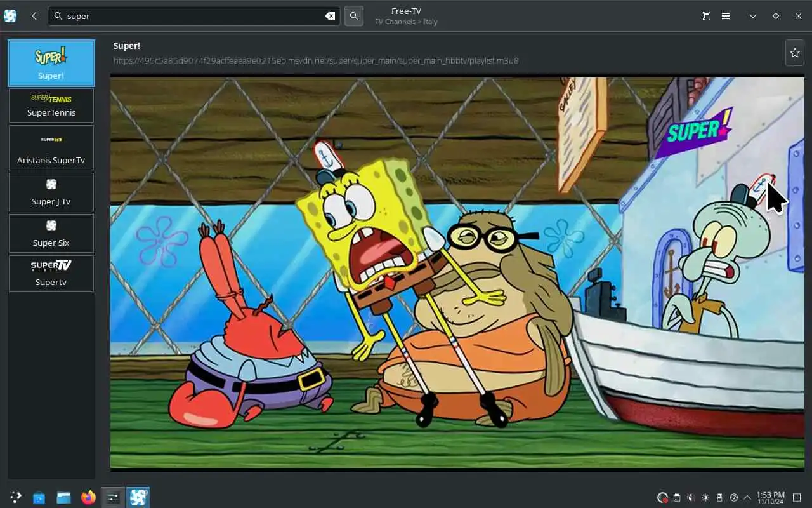Open the Supertv channel
This screenshot has width=812, height=508.
coord(51,274)
